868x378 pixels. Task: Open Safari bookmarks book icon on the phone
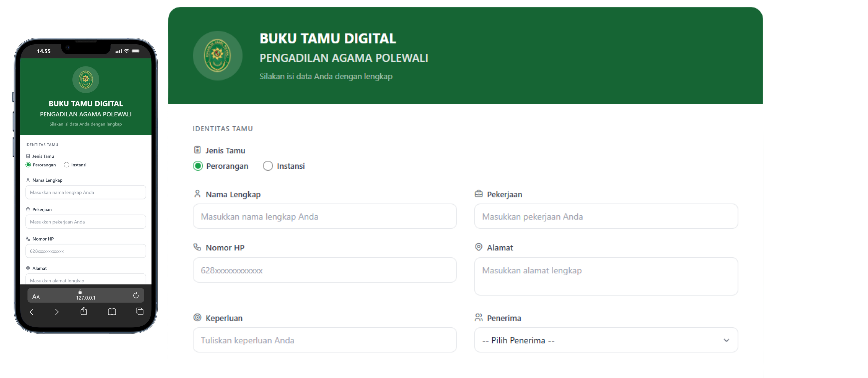112,312
